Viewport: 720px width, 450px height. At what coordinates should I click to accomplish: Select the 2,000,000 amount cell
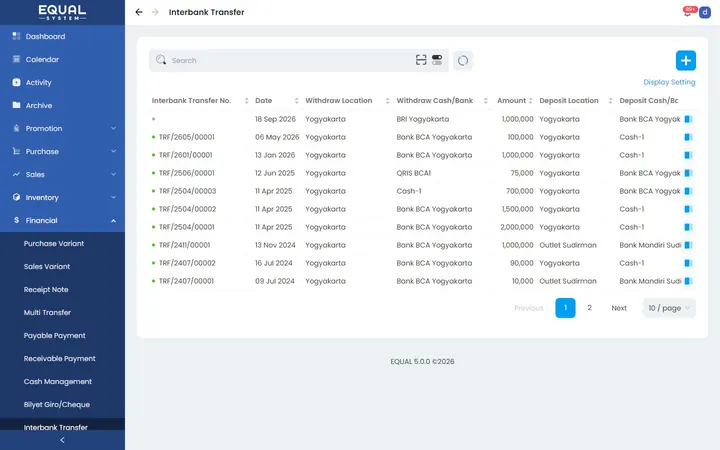point(517,227)
